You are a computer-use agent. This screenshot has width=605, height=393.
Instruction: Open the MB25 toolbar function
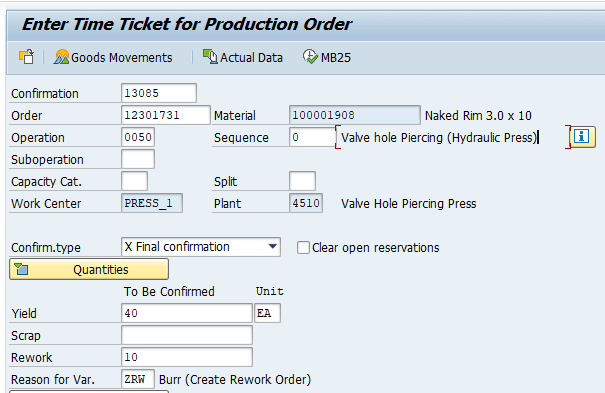tap(326, 57)
